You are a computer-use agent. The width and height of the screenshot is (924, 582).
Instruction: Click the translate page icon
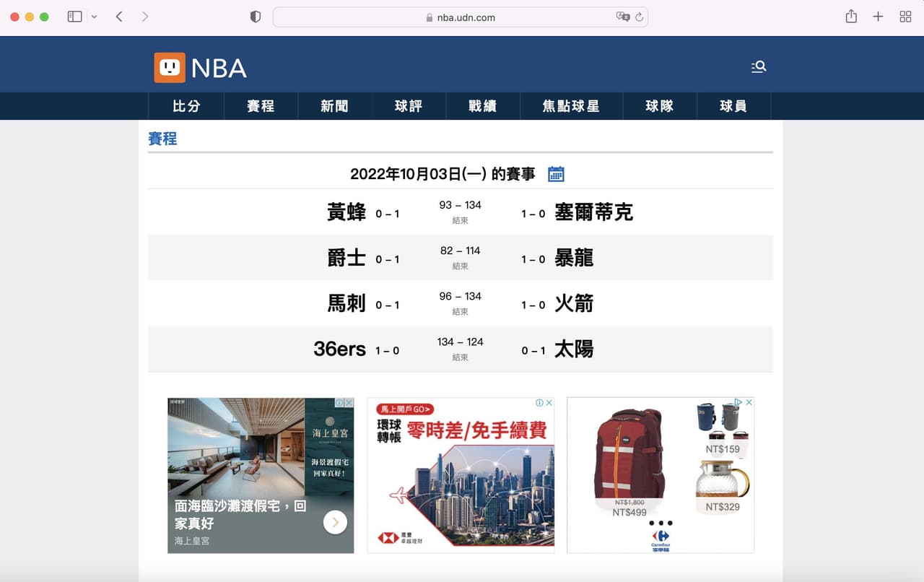click(x=622, y=17)
